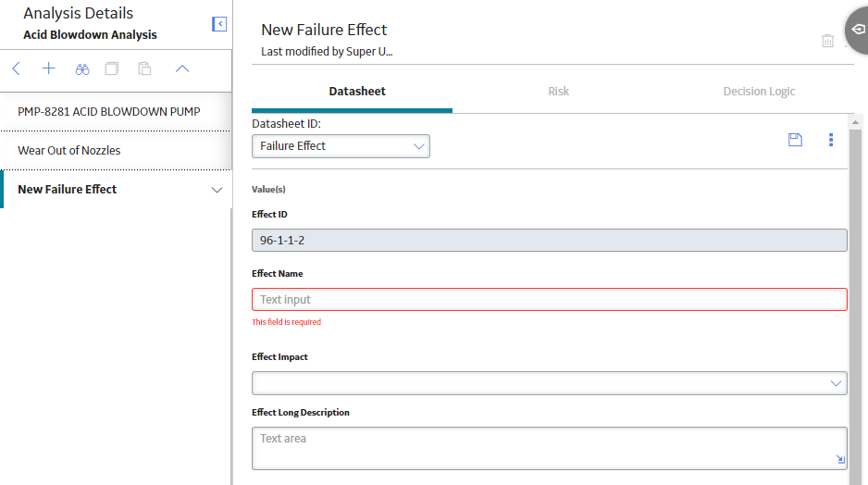Click the copy icon in tree toolbar
Screen dimensions: 868x485
point(112,68)
